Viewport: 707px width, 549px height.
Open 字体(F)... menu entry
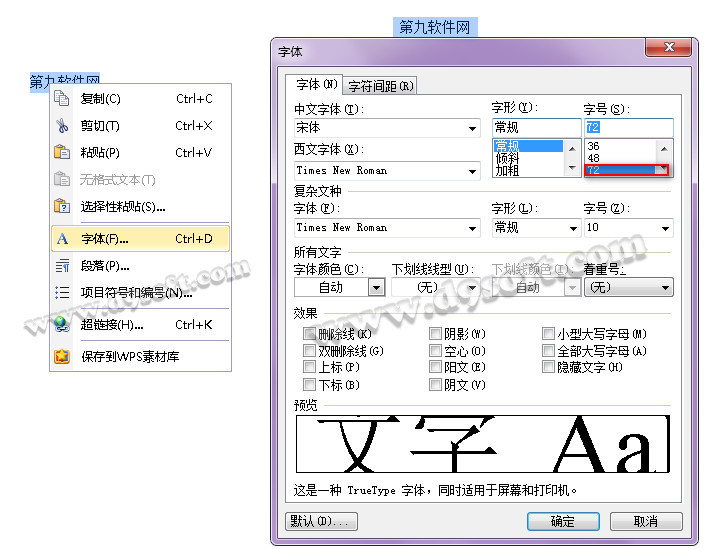pos(140,238)
